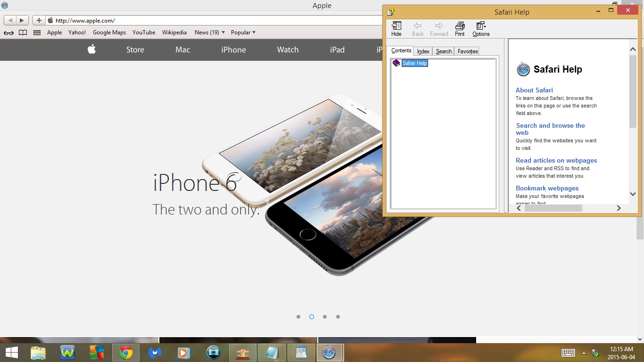644x362 pixels.
Task: Open Google Chrome from taskbar
Action: 125,353
